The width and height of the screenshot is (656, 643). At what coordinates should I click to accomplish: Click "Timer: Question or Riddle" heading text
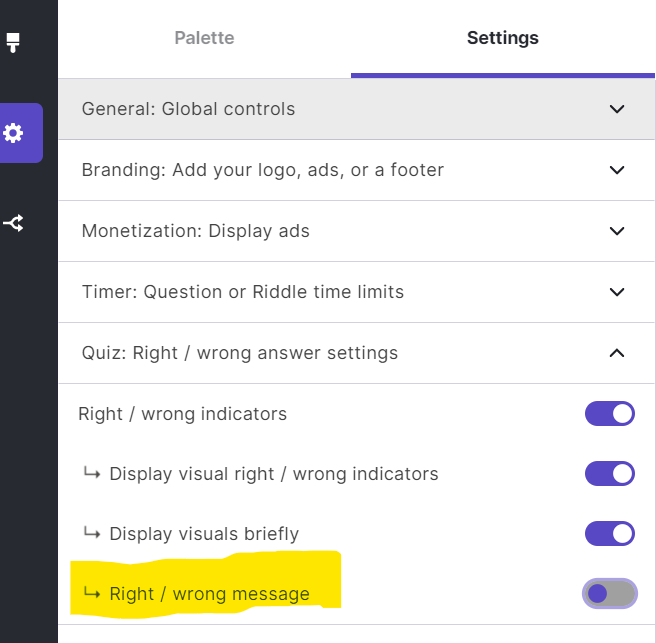click(242, 292)
